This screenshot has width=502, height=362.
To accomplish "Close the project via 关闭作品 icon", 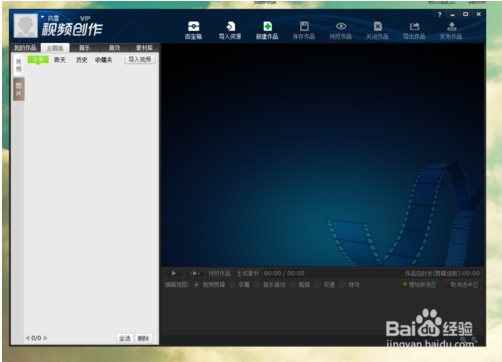I will point(377,30).
